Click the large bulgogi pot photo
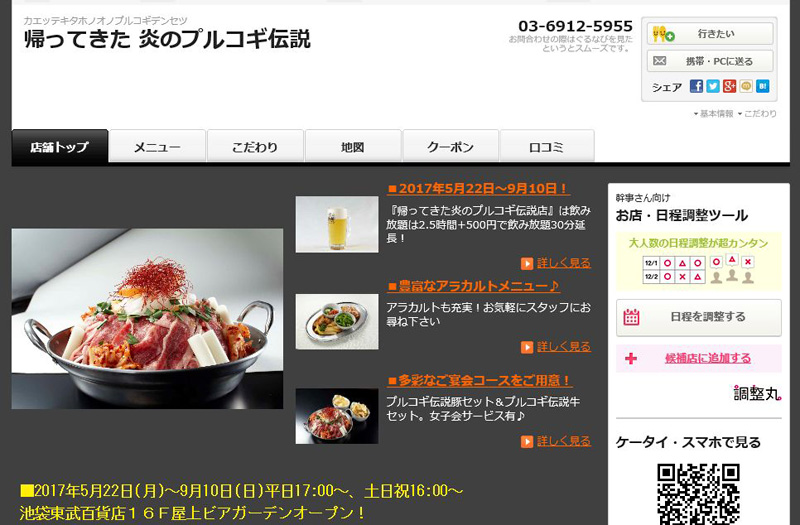Screen dimensions: 800x525 pos(147,318)
